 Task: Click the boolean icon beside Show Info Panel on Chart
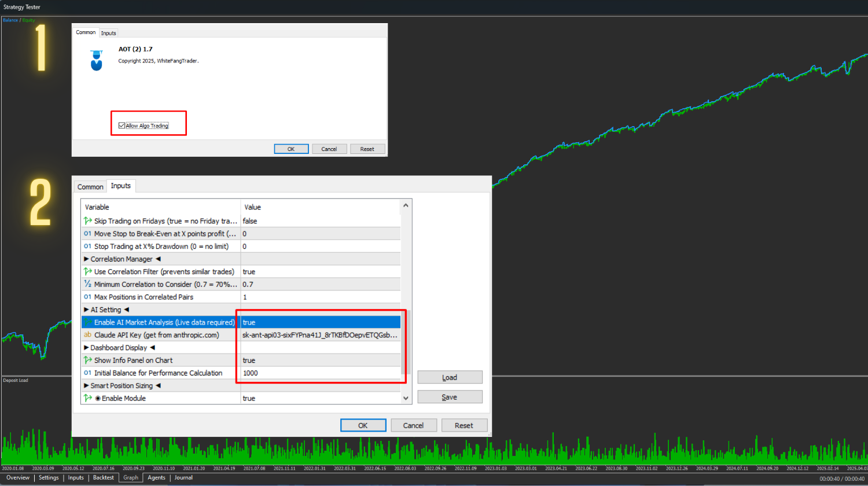click(x=88, y=360)
